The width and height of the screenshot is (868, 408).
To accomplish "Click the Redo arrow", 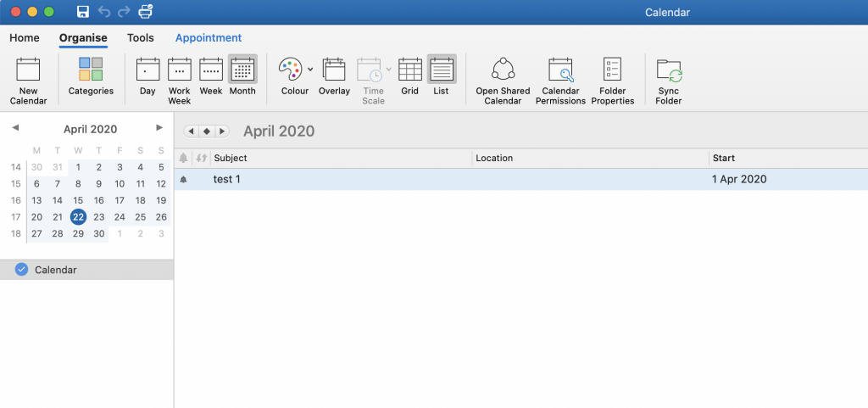I will click(124, 12).
